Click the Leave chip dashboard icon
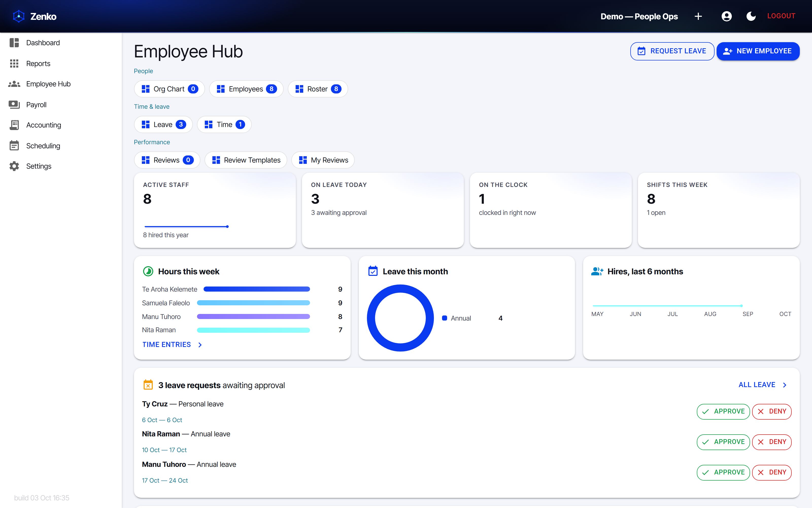Viewport: 812px width, 508px height. [146, 124]
